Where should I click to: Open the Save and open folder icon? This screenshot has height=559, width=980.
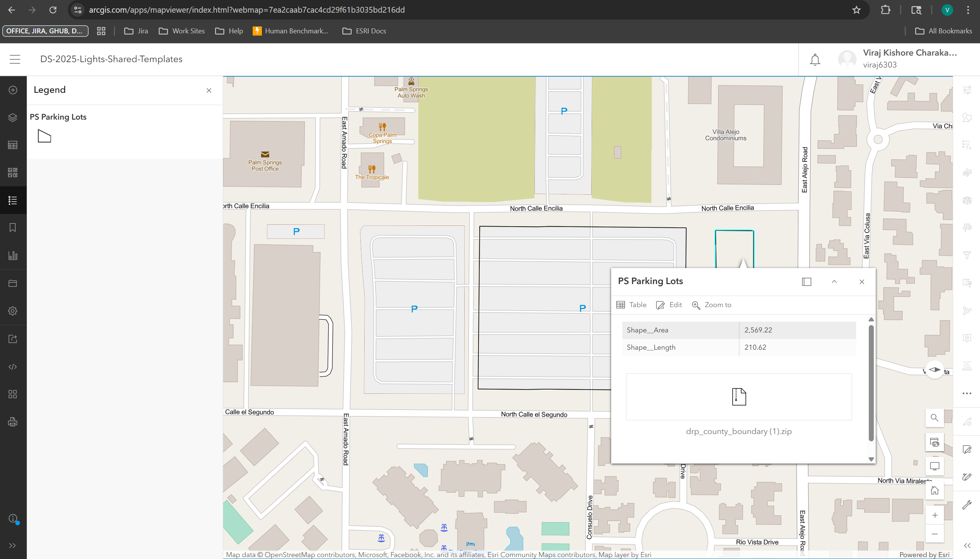(13, 283)
